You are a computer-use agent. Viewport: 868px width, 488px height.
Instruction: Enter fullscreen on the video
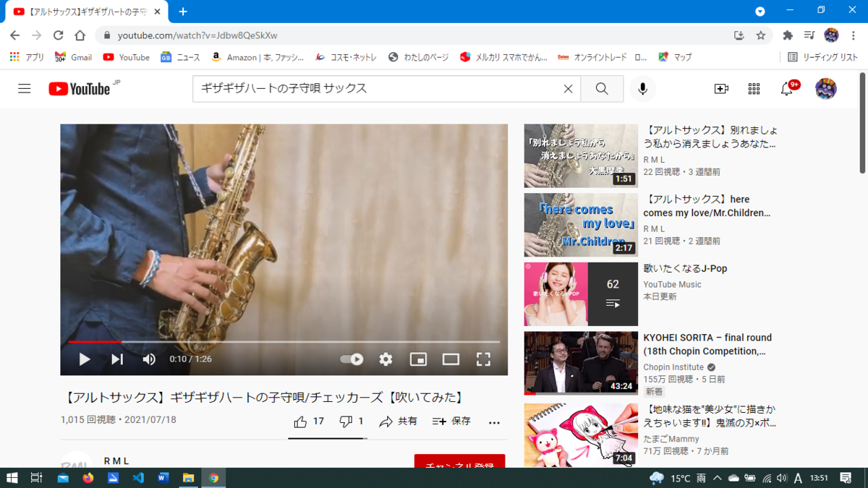point(483,359)
